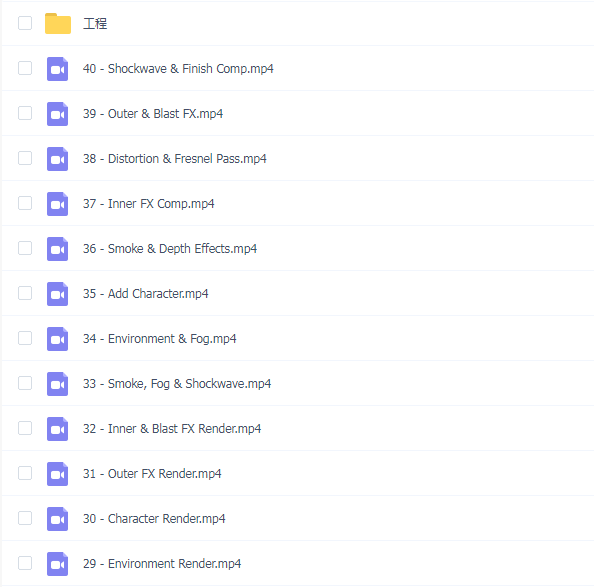The height and width of the screenshot is (587, 594).
Task: Click video icon for 37 - Inner FX Comp
Action: pyautogui.click(x=58, y=204)
